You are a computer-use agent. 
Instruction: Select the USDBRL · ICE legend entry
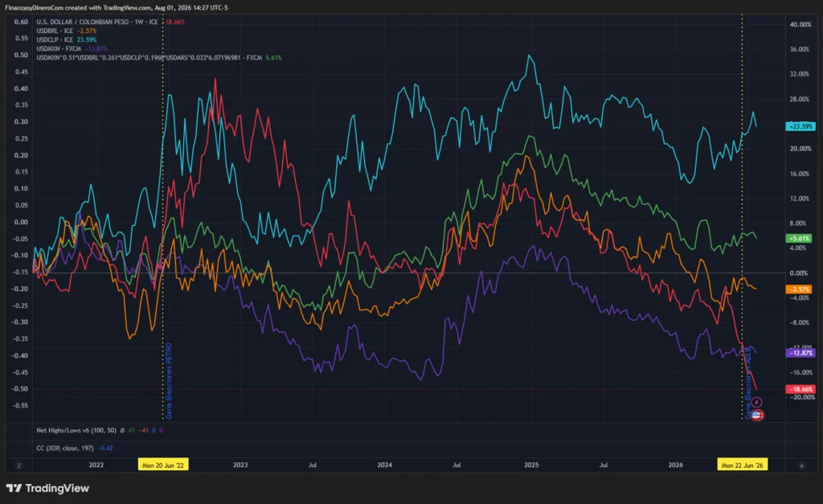(55, 31)
